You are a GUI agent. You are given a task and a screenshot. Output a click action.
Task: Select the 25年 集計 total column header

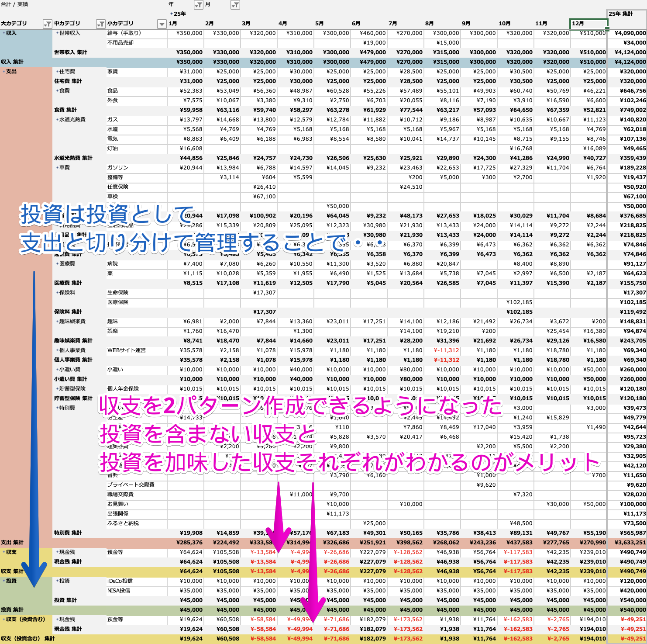[626, 14]
